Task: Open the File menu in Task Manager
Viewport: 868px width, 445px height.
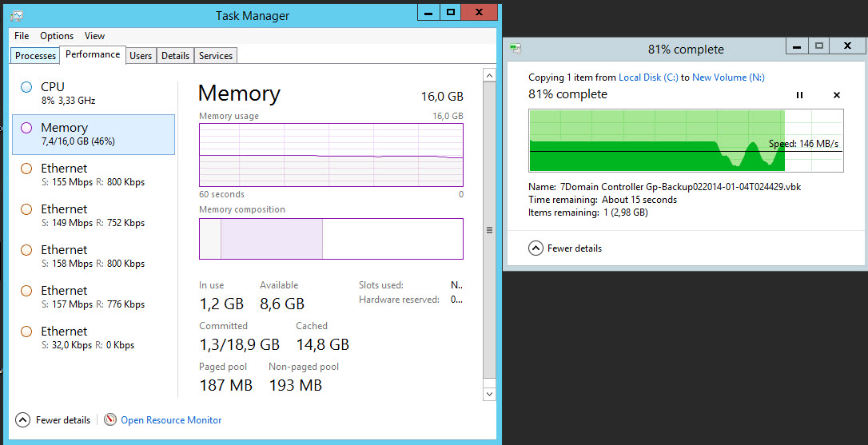Action: (22, 36)
